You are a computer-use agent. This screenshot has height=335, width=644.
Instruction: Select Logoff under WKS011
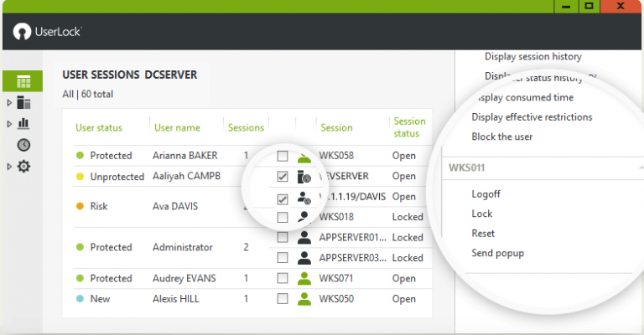click(x=486, y=194)
